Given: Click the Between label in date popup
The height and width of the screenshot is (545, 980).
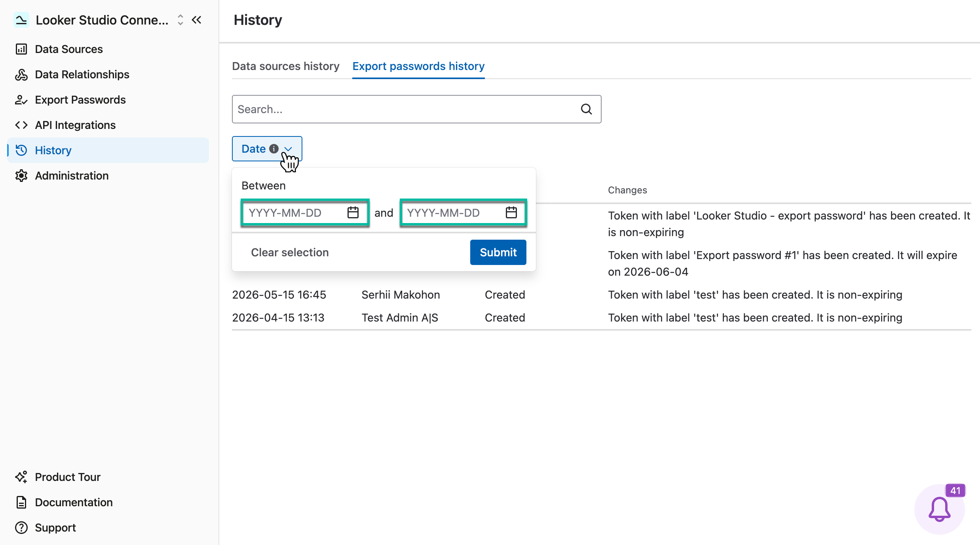Looking at the screenshot, I should pos(264,185).
